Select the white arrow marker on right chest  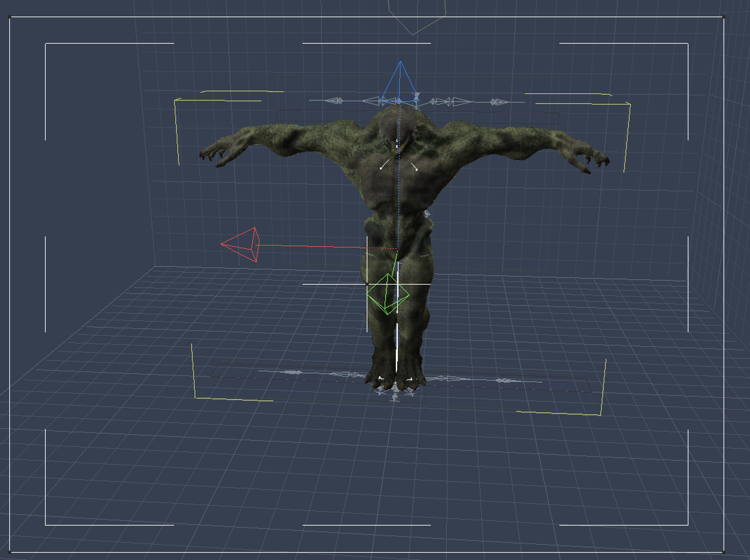click(414, 166)
